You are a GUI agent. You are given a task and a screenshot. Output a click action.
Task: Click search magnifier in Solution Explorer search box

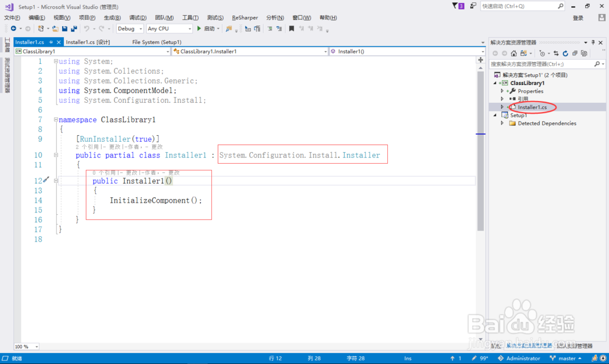click(597, 64)
